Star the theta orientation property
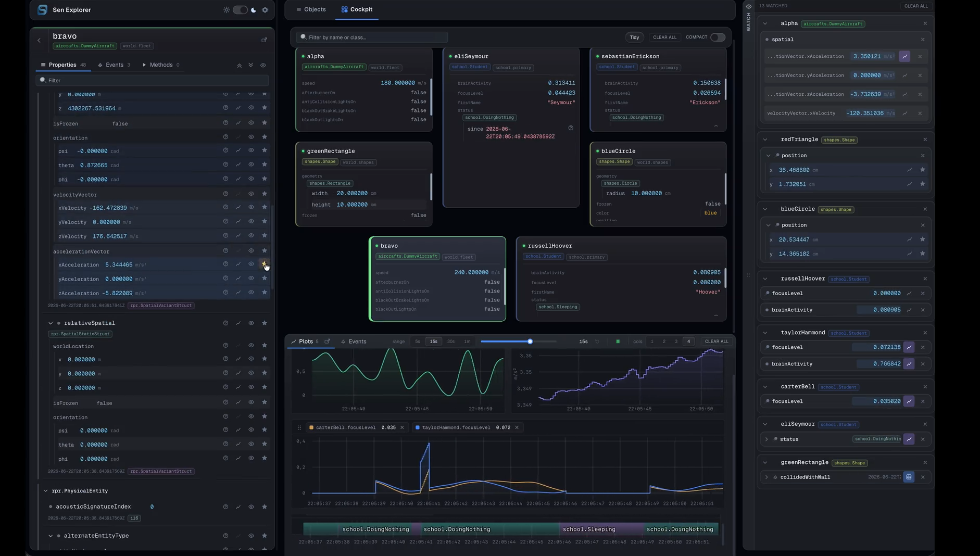Viewport: 980px width, 556px height. [x=265, y=165]
